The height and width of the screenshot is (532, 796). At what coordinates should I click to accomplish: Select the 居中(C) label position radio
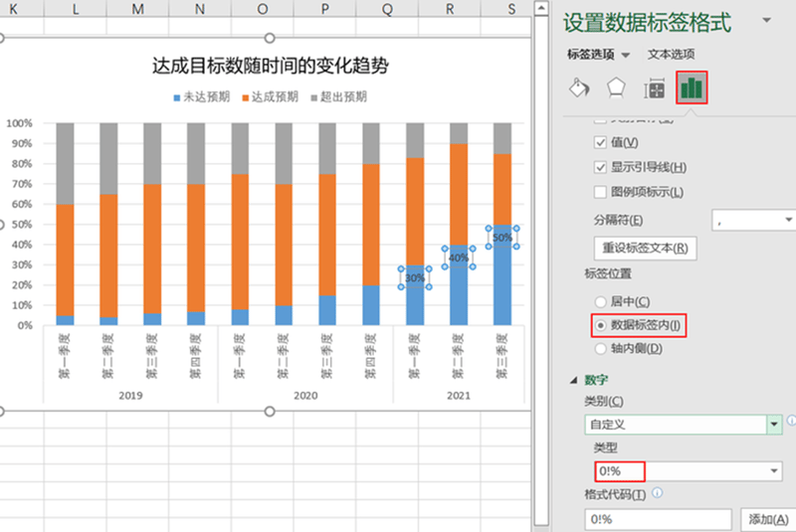point(601,301)
